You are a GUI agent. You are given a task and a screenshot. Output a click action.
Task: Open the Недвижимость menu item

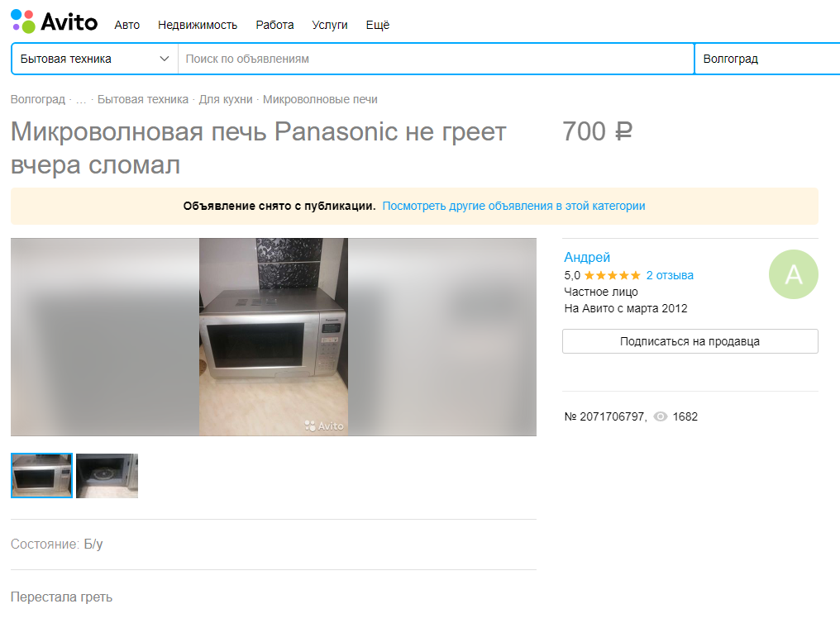click(197, 25)
